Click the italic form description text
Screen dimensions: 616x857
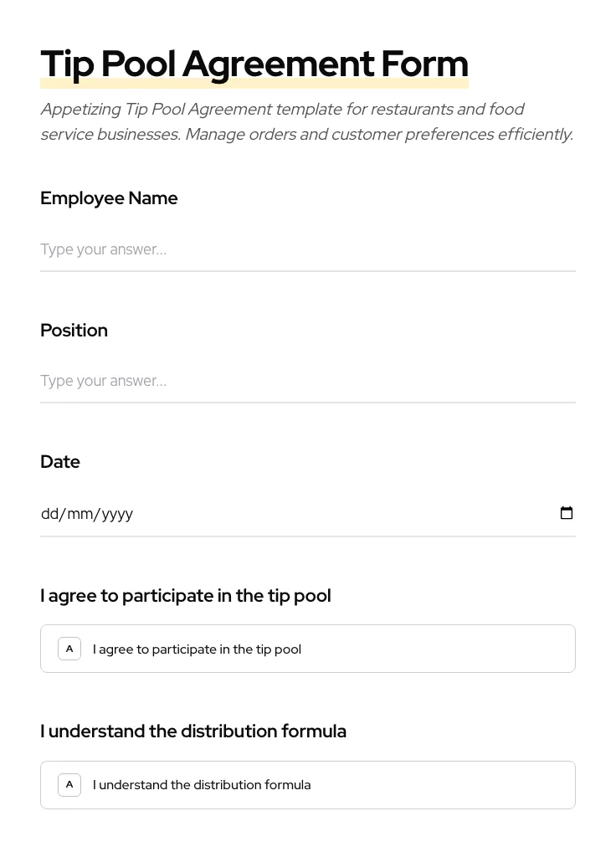(x=306, y=121)
